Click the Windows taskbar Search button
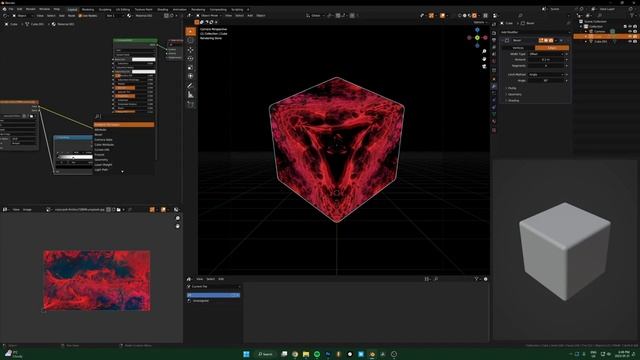The width and height of the screenshot is (640, 360). point(265,354)
